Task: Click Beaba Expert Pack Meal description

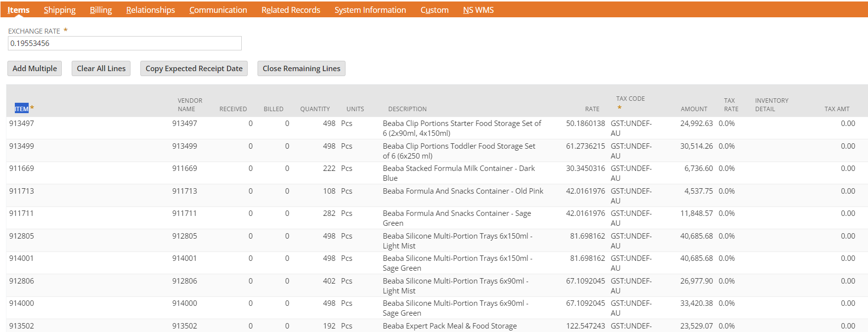Action: (x=450, y=326)
